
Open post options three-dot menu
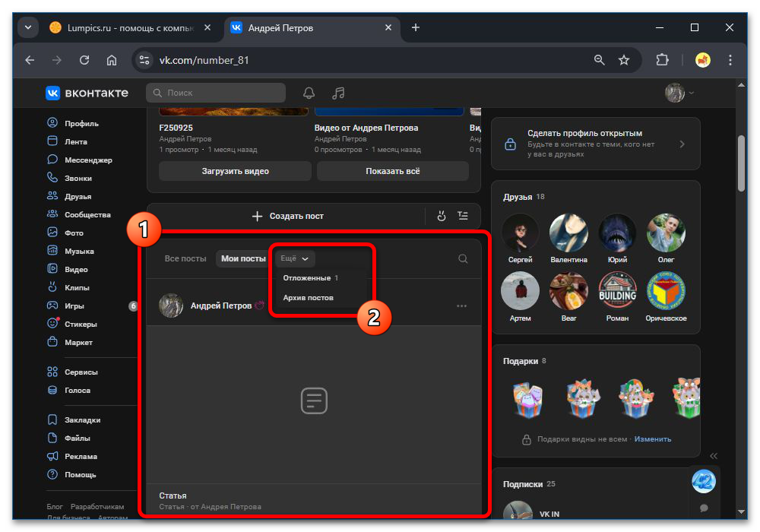(461, 306)
